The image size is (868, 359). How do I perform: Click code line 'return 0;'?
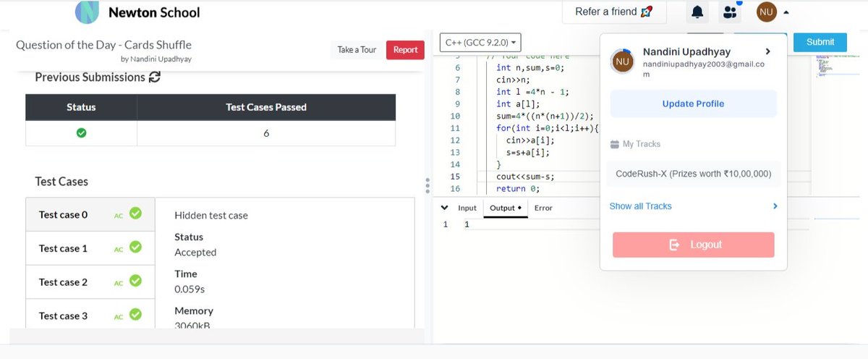[518, 188]
